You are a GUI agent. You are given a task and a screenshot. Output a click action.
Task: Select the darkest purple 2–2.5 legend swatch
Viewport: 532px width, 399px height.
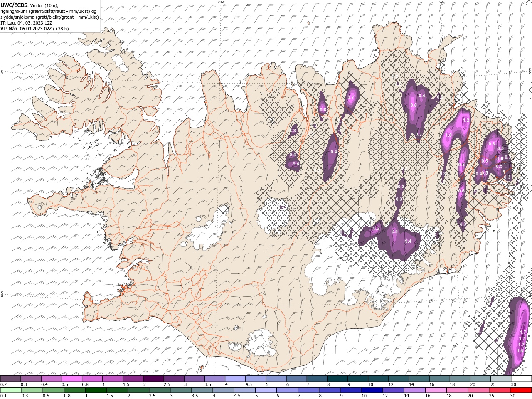tap(153, 379)
